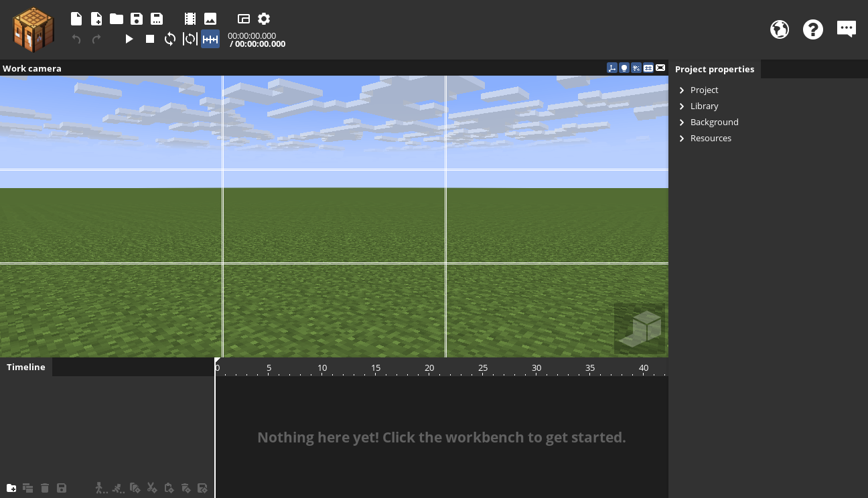The width and height of the screenshot is (868, 498).
Task: Click the save keyframes icon
Action: click(x=202, y=488)
